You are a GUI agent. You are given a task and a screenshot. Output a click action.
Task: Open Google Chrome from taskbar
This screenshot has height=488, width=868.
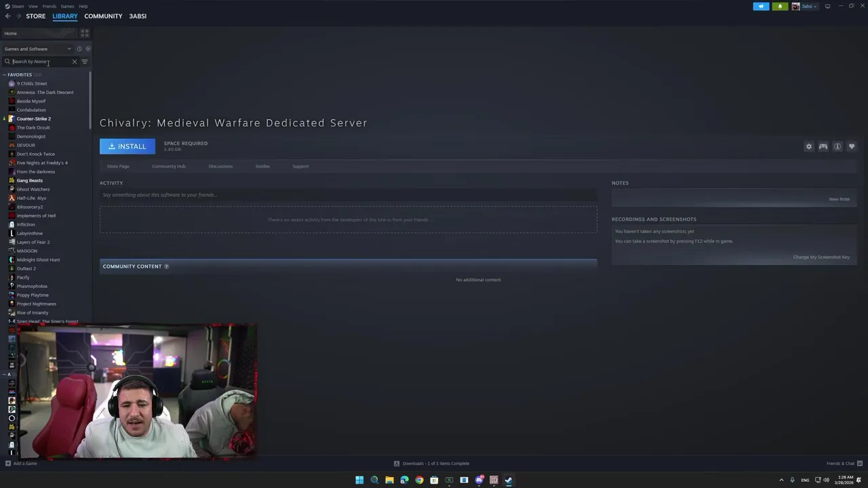(419, 480)
